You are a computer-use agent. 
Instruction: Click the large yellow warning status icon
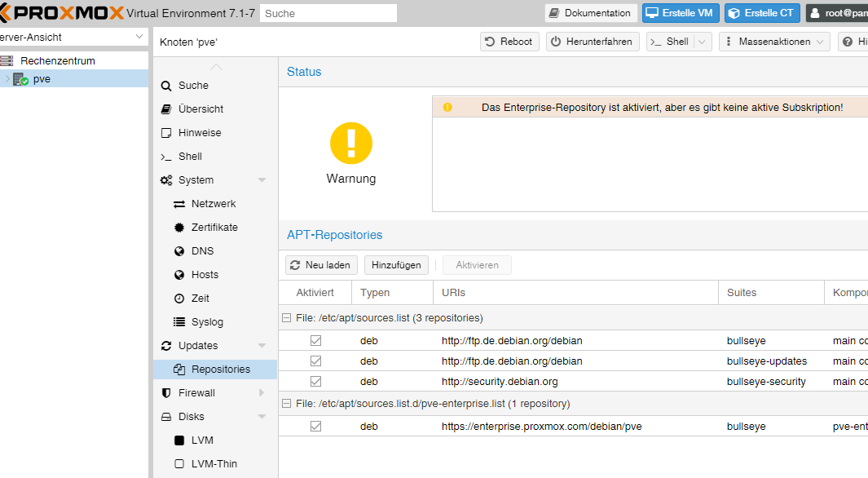pyautogui.click(x=351, y=143)
